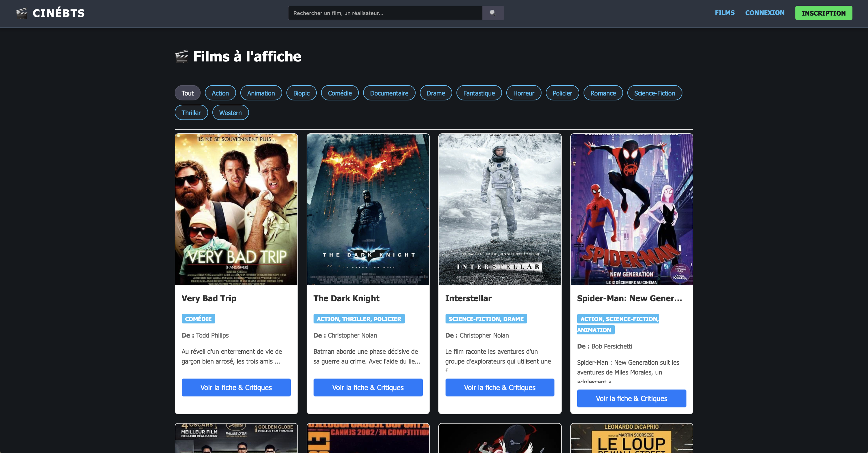The image size is (868, 453).
Task: Click the CinéBTS clapperboard logo icon
Action: point(22,13)
